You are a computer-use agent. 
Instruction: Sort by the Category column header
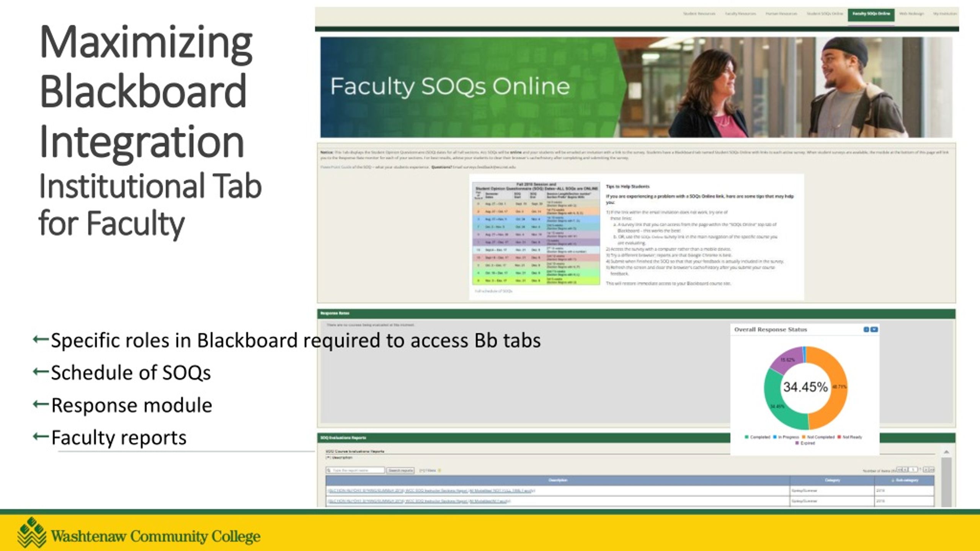coord(832,480)
